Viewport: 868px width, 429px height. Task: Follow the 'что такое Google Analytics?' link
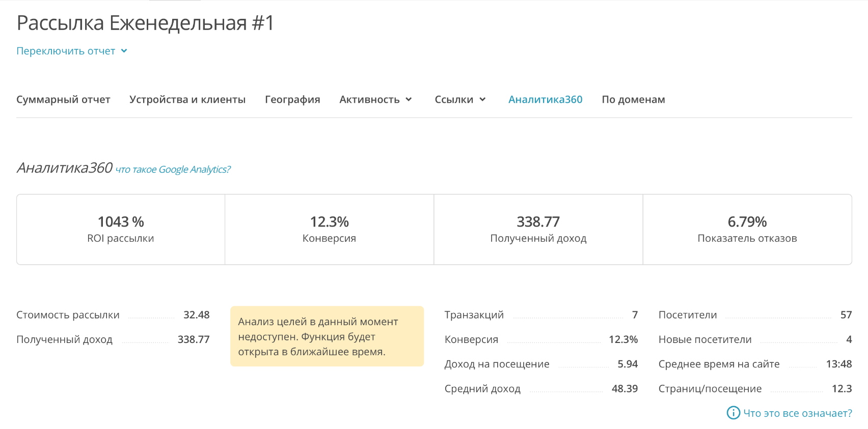coord(173,169)
